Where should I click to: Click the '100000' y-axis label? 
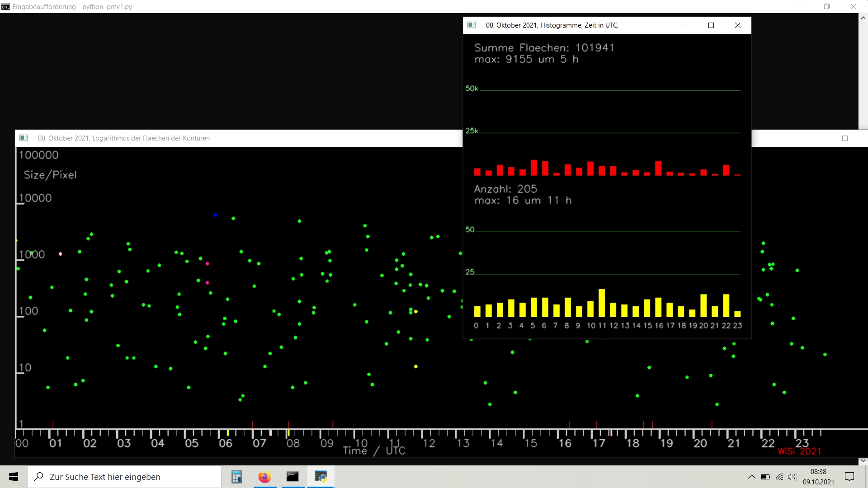tap(39, 155)
